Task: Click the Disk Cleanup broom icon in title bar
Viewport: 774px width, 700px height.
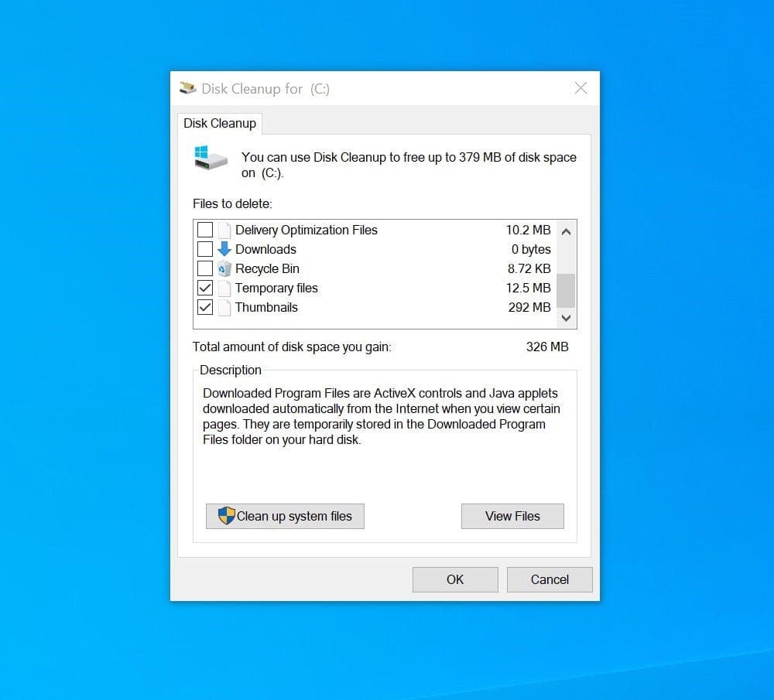Action: click(x=187, y=88)
